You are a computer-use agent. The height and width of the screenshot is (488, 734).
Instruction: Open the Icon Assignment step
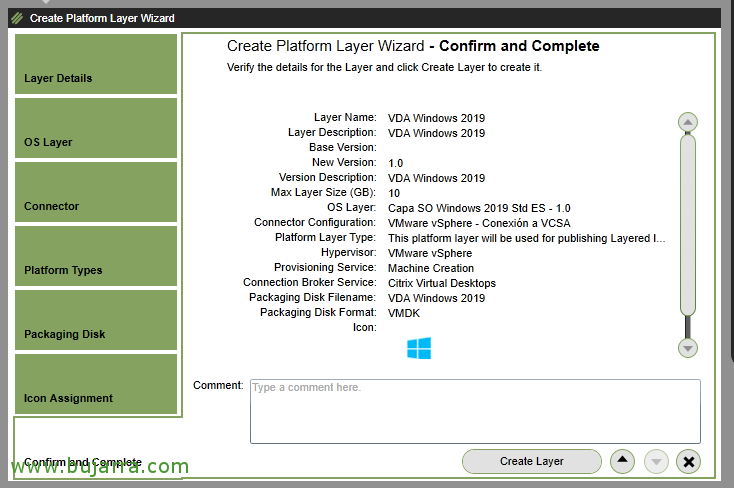pyautogui.click(x=96, y=384)
